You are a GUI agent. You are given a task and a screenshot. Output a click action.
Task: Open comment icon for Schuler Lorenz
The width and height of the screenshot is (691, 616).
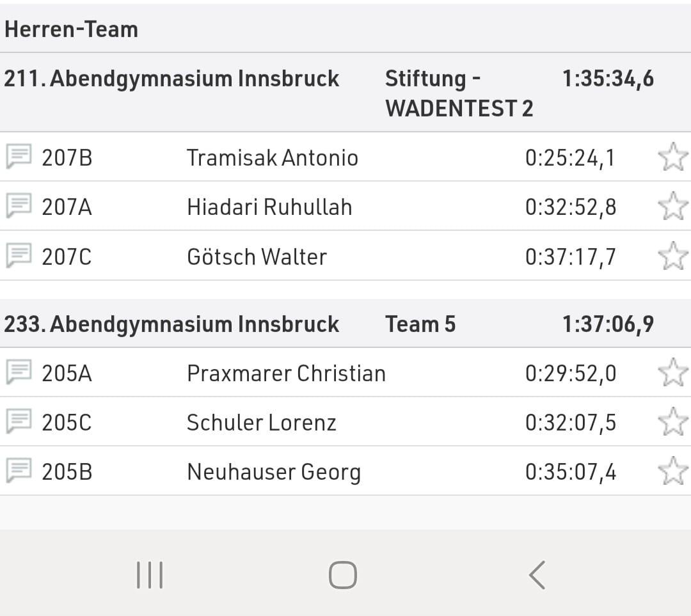tap(19, 421)
